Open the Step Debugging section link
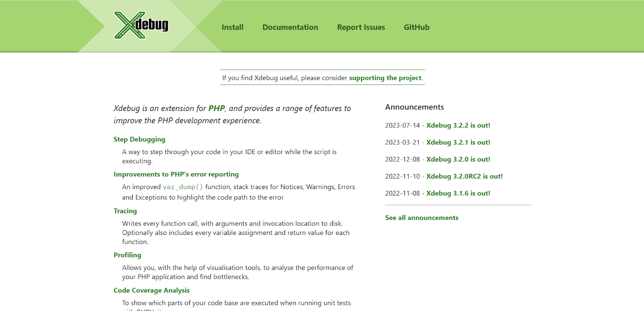 (x=139, y=139)
